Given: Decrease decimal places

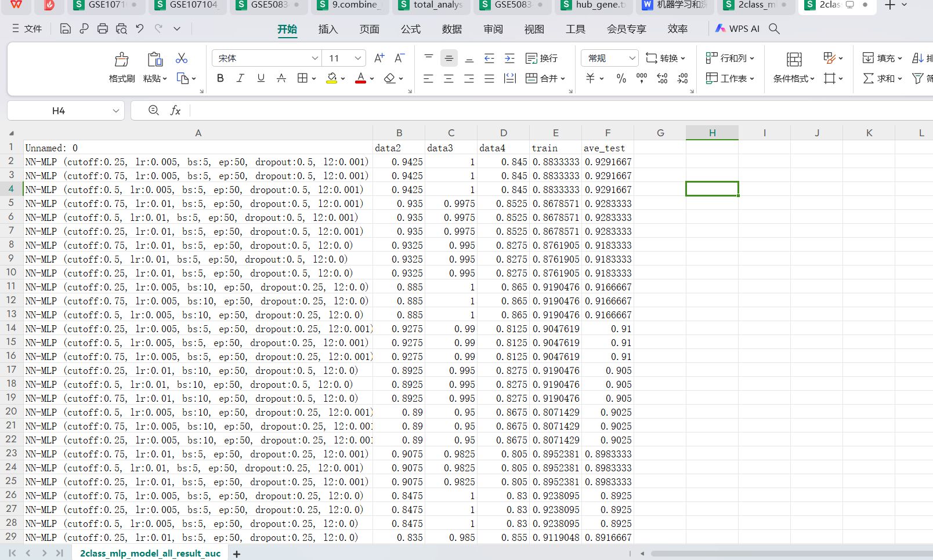Looking at the screenshot, I should [683, 78].
